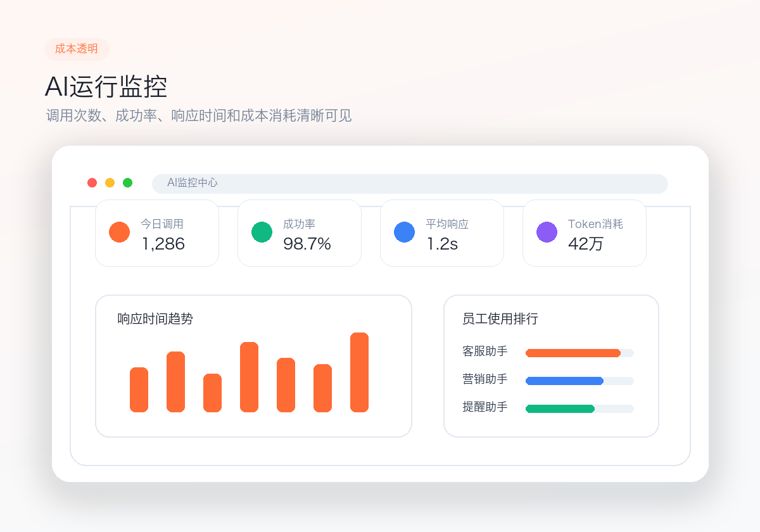Screen dimensions: 760x532
Task: Click the 营销助手 blue progress bar
Action: [x=564, y=381]
